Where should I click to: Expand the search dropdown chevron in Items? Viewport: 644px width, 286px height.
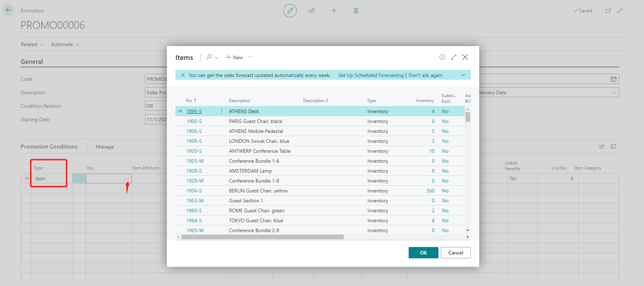point(217,57)
